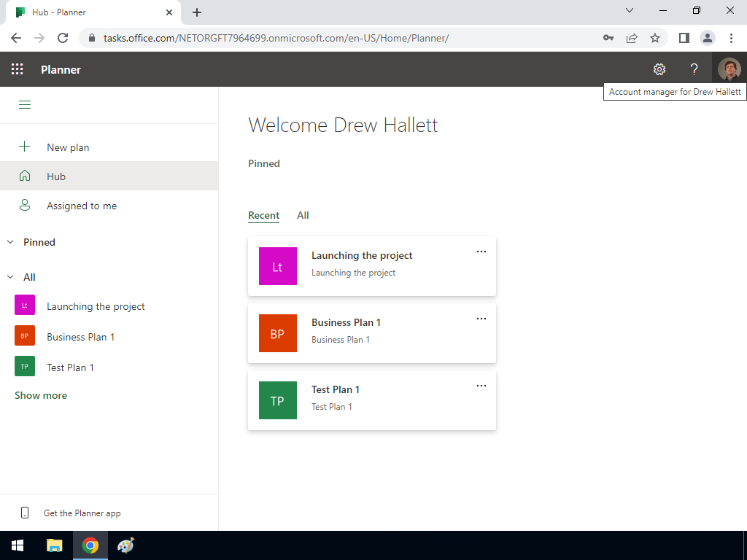Open the app launcher waffle icon

[x=18, y=69]
